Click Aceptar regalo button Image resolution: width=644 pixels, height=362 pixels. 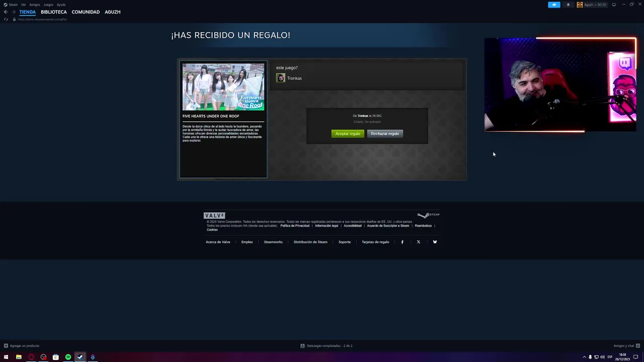pos(348,134)
